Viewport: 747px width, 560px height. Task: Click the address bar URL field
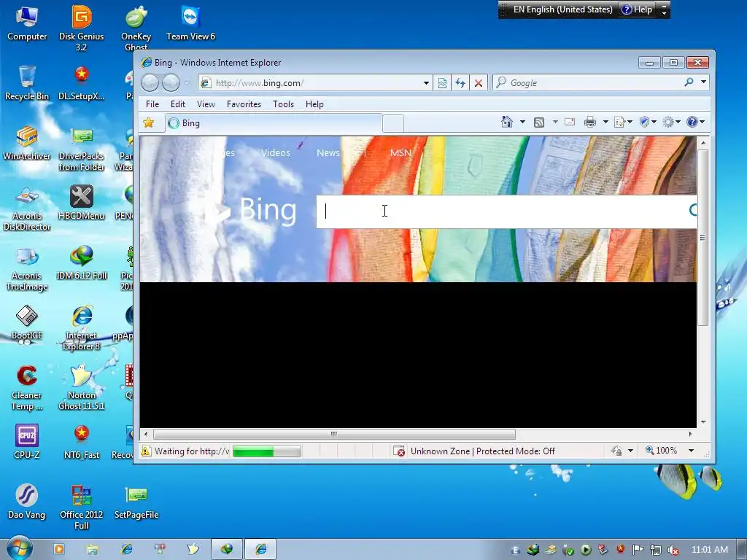[315, 83]
